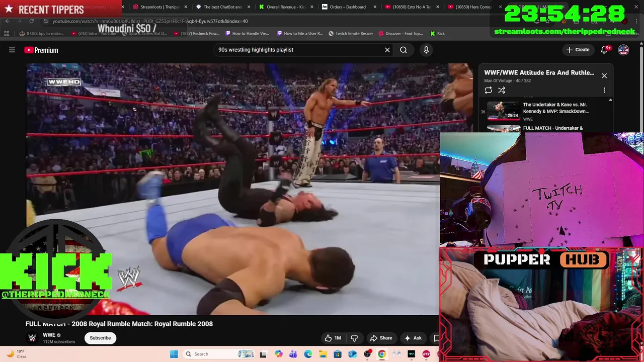Share the Royal Rumble 2008 video
This screenshot has width=644, height=362.
coord(381,338)
